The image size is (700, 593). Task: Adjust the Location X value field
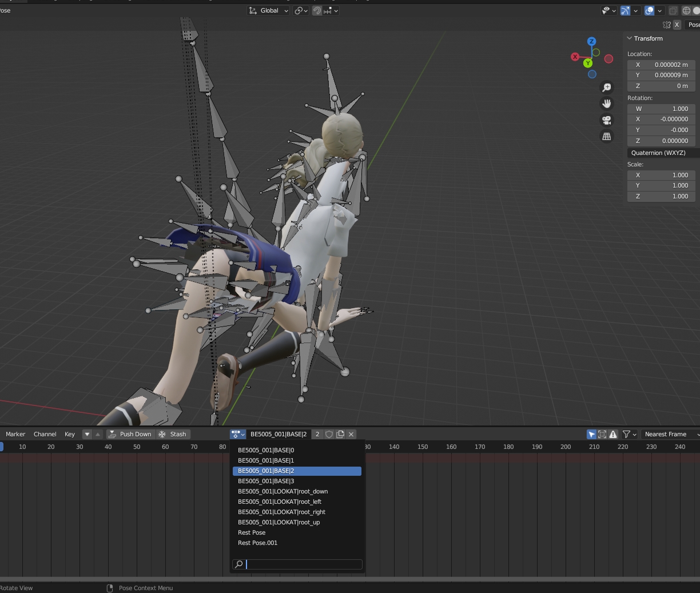click(661, 65)
